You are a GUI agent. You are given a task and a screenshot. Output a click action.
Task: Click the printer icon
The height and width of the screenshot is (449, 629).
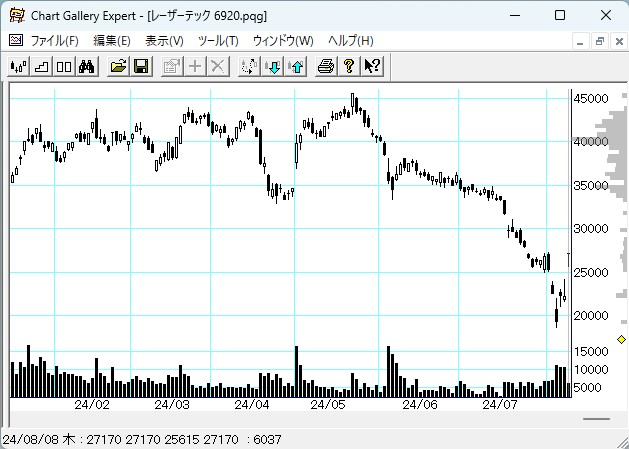point(325,66)
